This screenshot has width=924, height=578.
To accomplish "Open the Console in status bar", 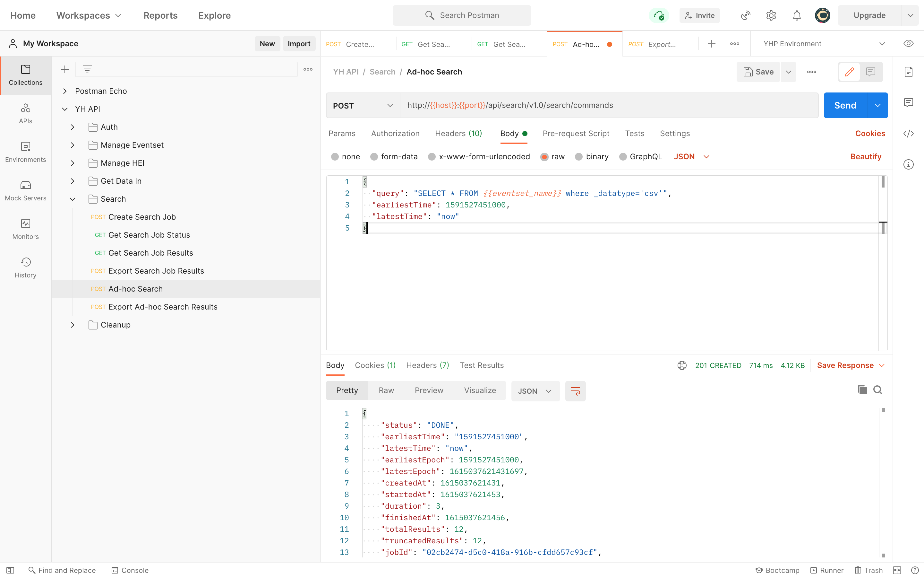I will 130,570.
